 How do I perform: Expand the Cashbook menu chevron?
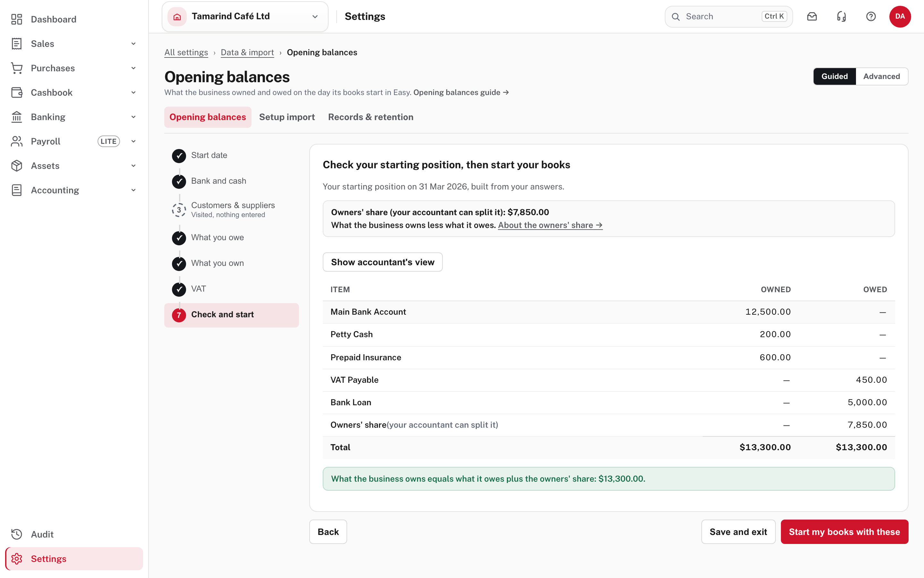click(x=133, y=92)
